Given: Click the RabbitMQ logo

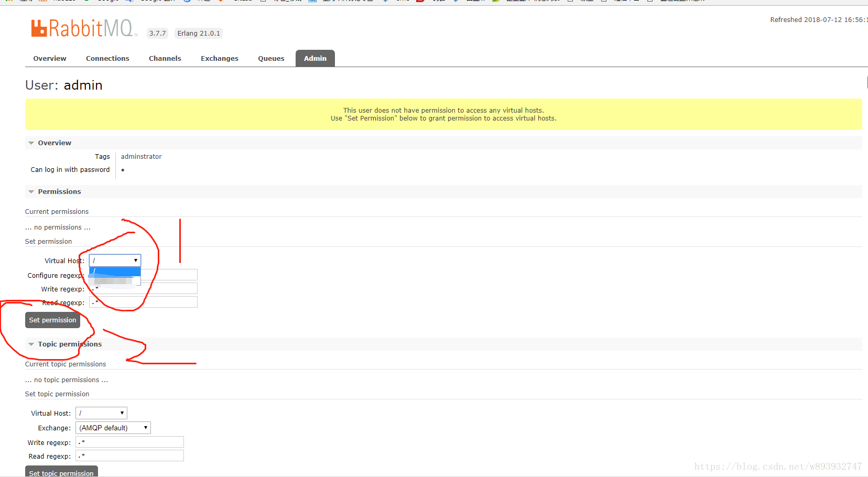Looking at the screenshot, I should 84,28.
